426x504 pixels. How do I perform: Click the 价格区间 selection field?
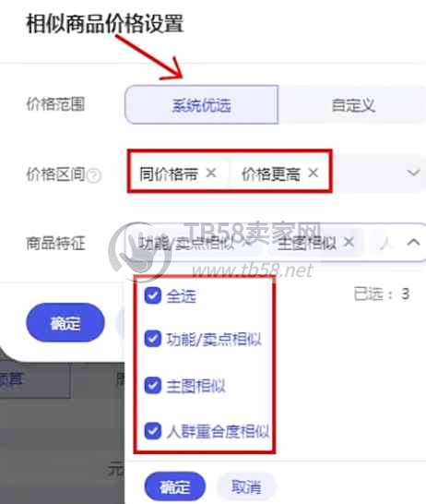point(276,173)
